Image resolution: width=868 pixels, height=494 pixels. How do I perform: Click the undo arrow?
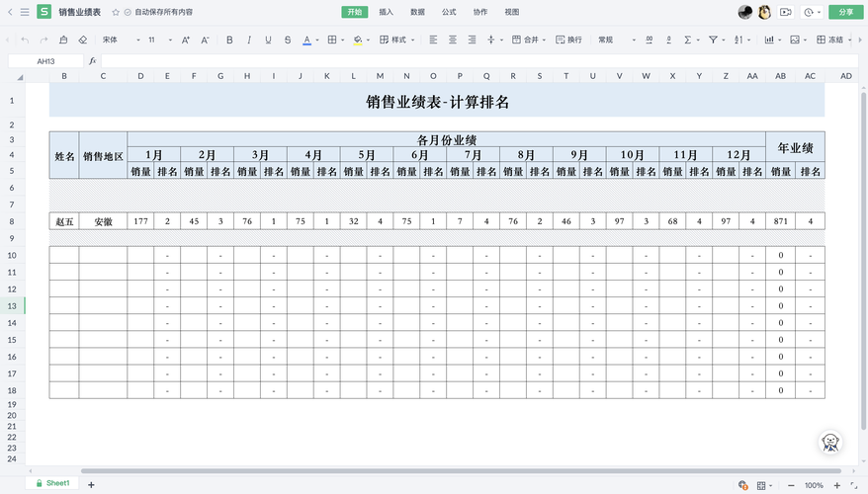point(25,40)
